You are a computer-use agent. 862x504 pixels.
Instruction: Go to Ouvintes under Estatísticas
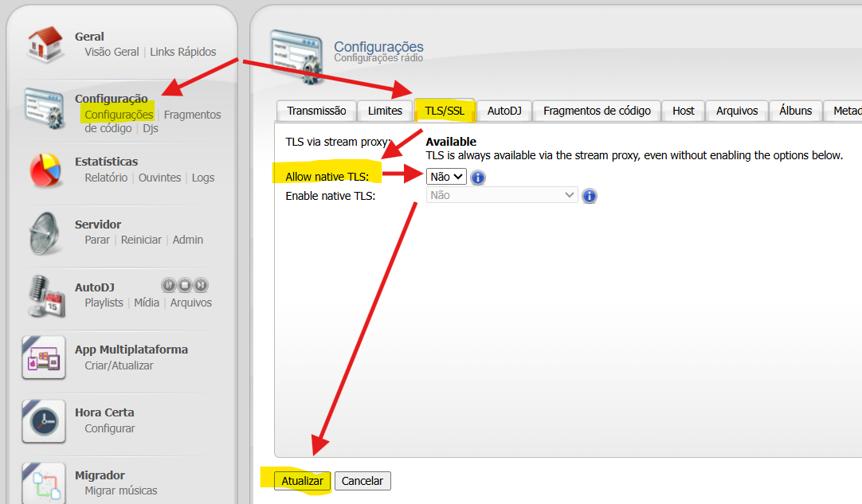[x=159, y=178]
